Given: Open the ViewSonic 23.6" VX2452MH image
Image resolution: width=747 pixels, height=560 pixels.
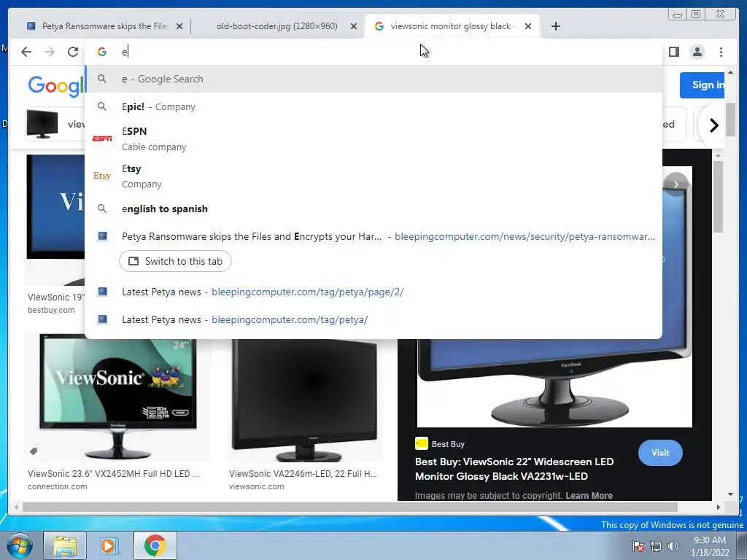Looking at the screenshot, I should coord(117,397).
